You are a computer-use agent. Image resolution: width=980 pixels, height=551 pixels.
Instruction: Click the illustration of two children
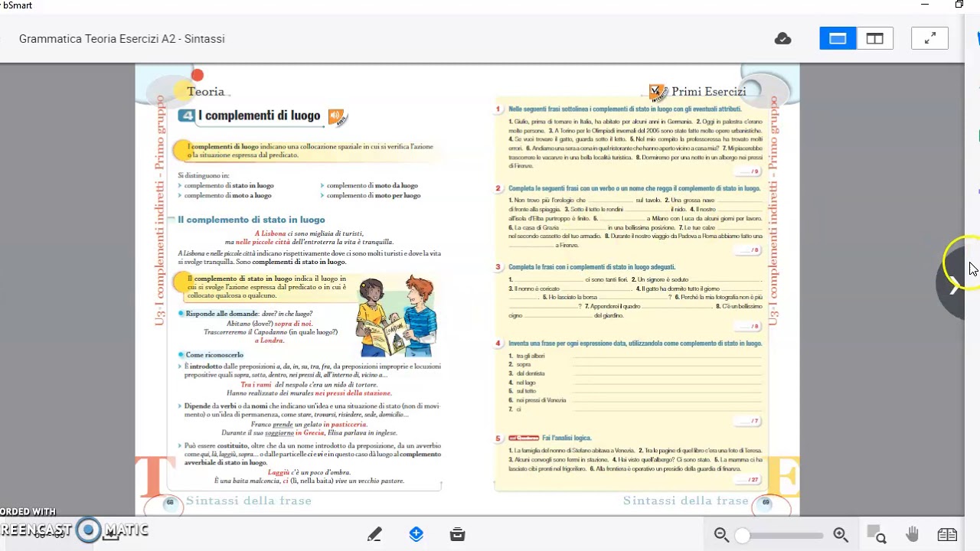(396, 315)
